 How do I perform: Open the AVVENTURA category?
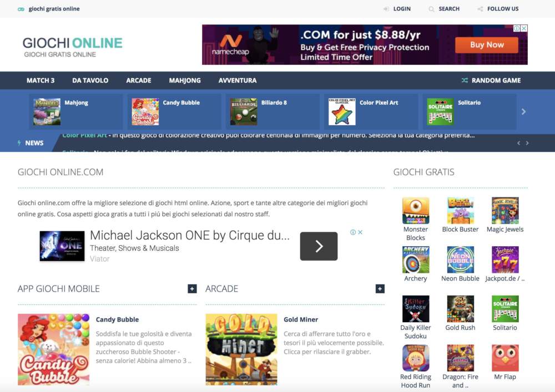(x=237, y=80)
